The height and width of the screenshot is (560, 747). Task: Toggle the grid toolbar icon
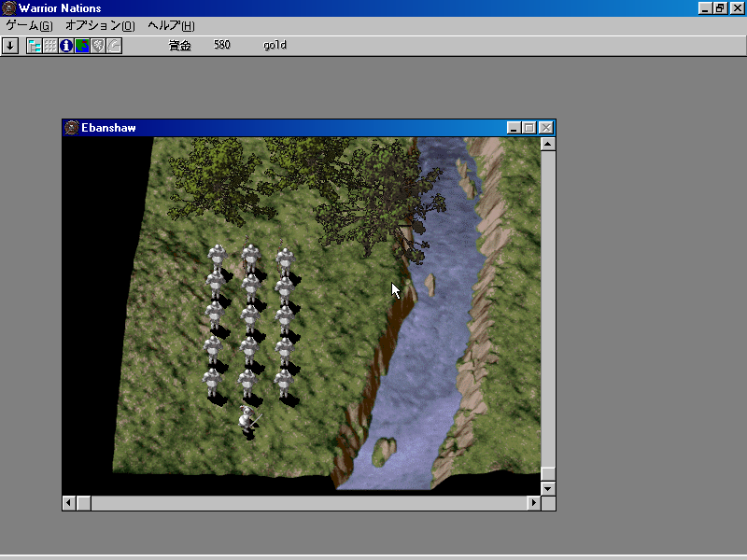pyautogui.click(x=50, y=46)
